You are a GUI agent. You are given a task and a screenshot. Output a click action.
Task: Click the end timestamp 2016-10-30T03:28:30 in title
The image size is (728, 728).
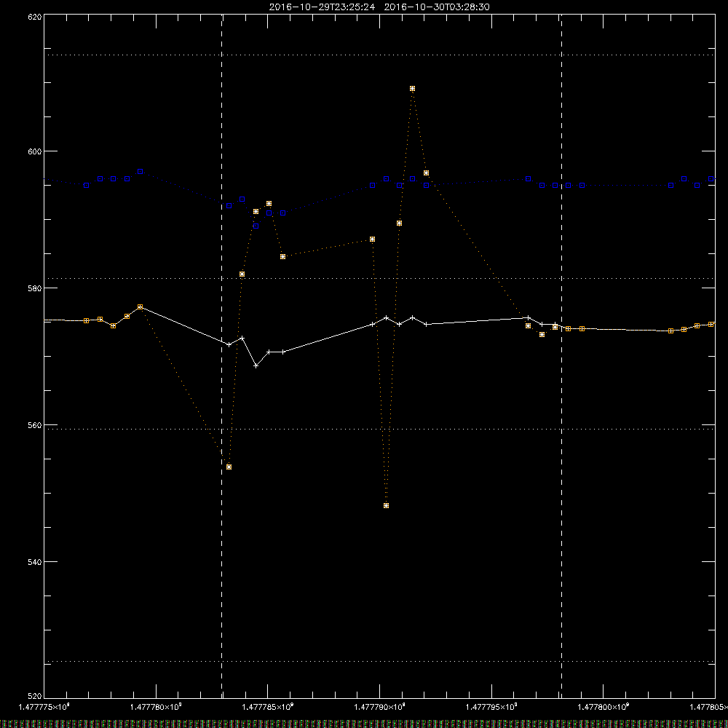point(437,7)
